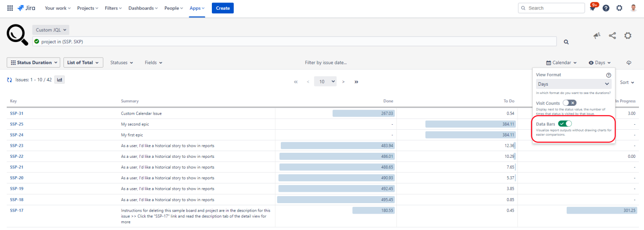Image resolution: width=644 pixels, height=230 pixels.
Task: Open the Jira notifications bell
Action: pos(593,8)
